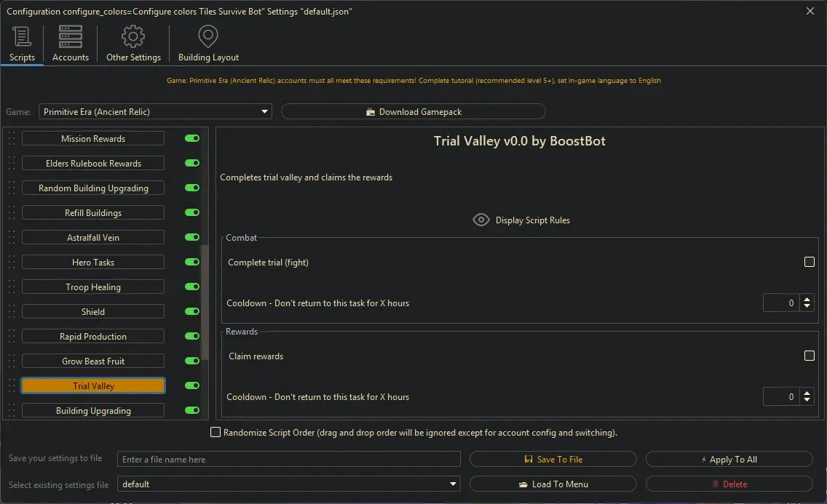The height and width of the screenshot is (504, 827).
Task: Tick the Claim rewards checkbox
Action: tap(809, 356)
